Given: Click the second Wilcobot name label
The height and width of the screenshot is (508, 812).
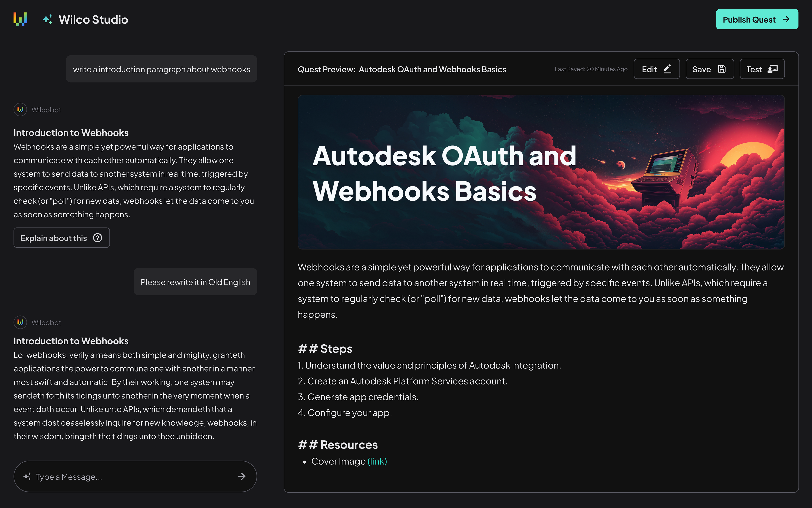Looking at the screenshot, I should click(x=46, y=323).
